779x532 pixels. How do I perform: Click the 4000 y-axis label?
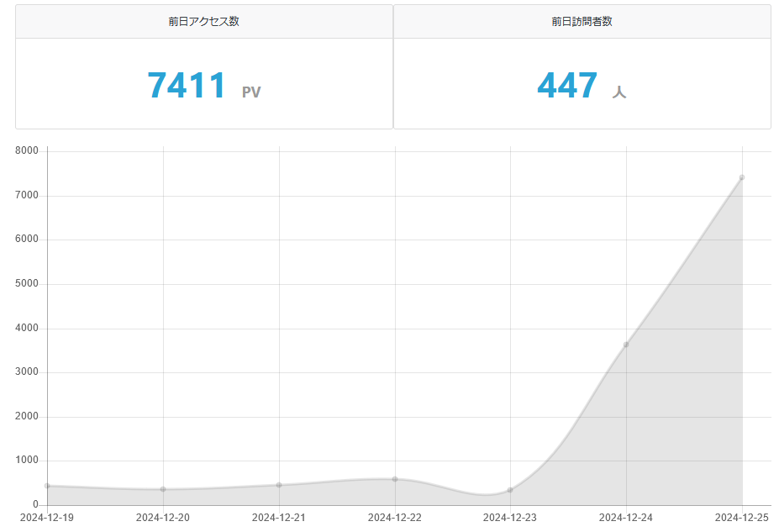[x=27, y=328]
